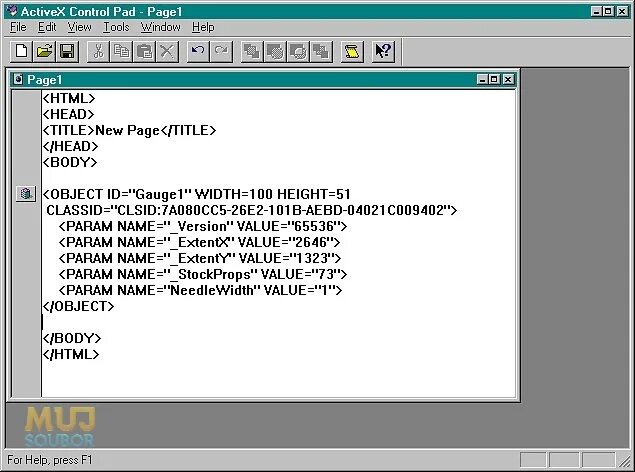Screen dimensions: 635x472
Task: Click the window resize grip in status bar
Action: pyautogui.click(x=624, y=460)
